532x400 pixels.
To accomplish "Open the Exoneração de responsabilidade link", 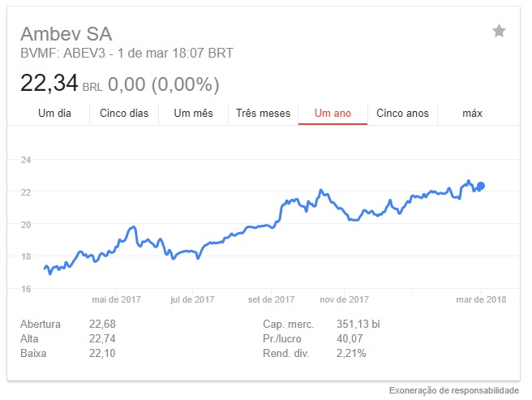I will point(454,390).
